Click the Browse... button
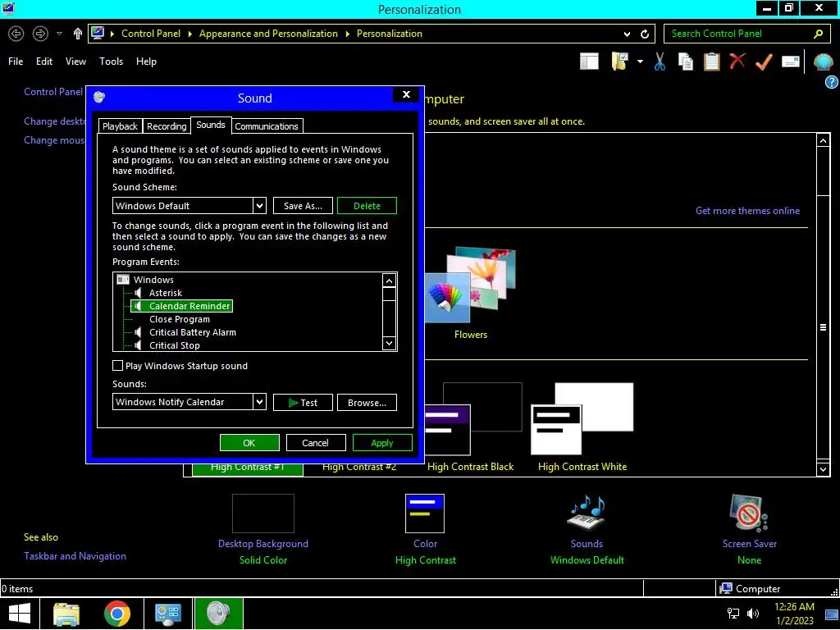This screenshot has height=630, width=840. click(367, 402)
